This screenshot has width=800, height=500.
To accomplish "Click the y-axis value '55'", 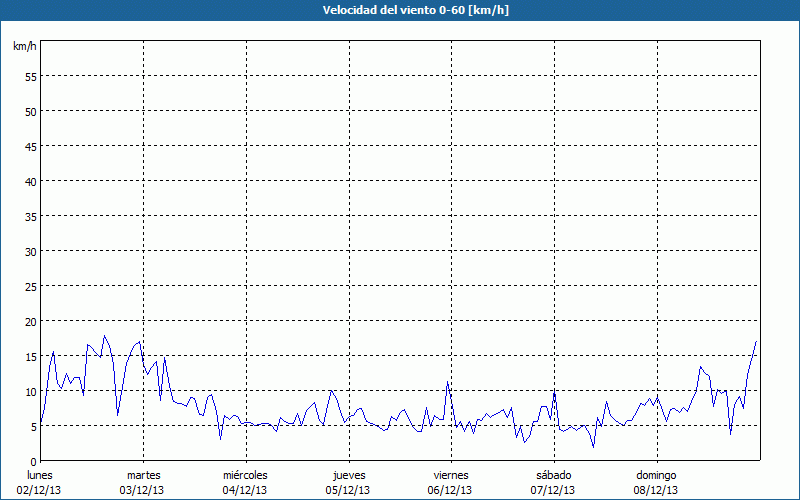I will coord(30,76).
